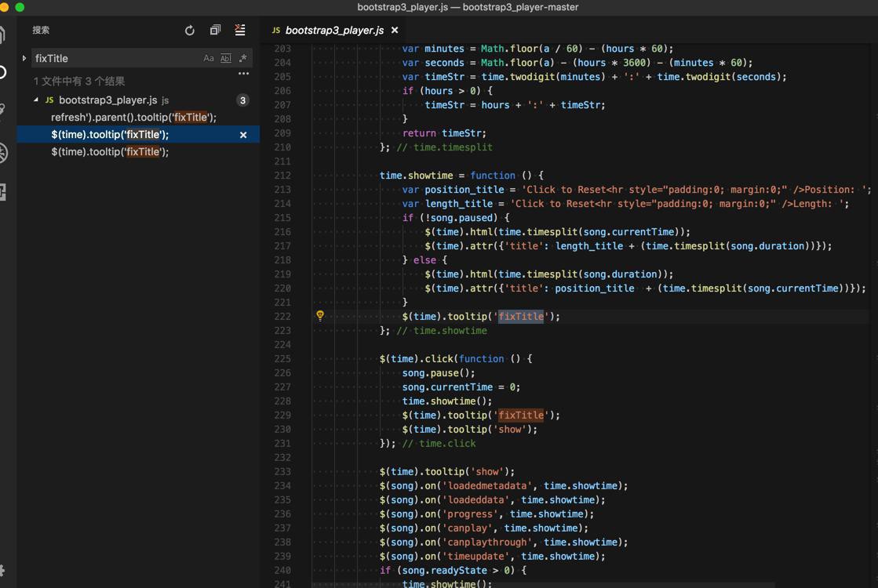This screenshot has height=588, width=878.
Task: Dismiss the highlighted search match with X
Action: 243,135
